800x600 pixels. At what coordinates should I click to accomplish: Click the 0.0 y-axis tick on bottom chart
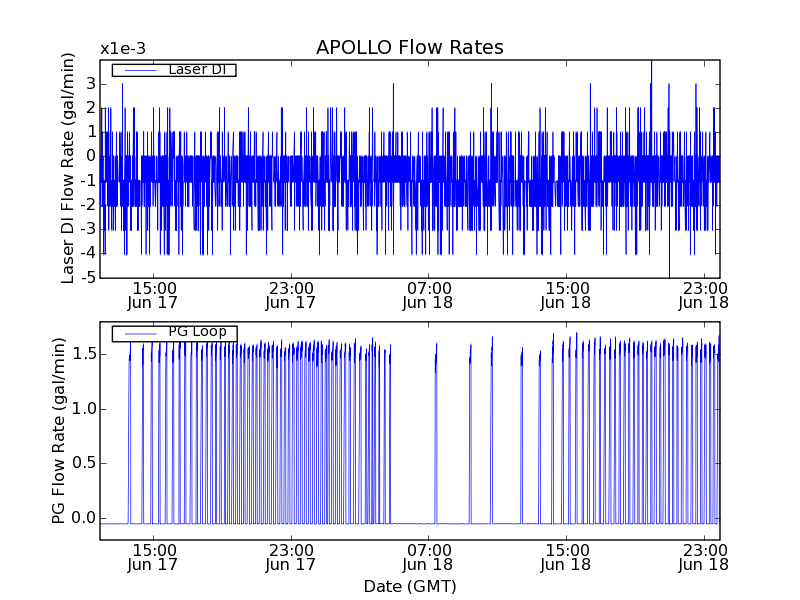[83, 518]
